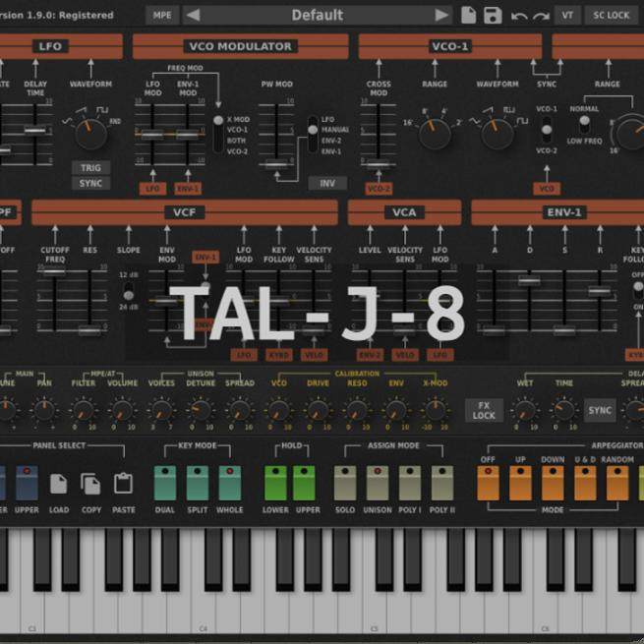Select UPPER panel button
644x644 pixels.
27,483
